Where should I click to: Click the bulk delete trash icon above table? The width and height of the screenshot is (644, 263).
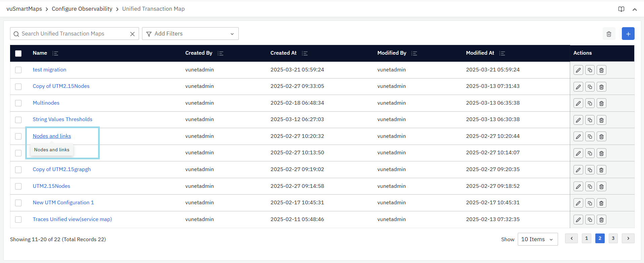click(x=609, y=34)
